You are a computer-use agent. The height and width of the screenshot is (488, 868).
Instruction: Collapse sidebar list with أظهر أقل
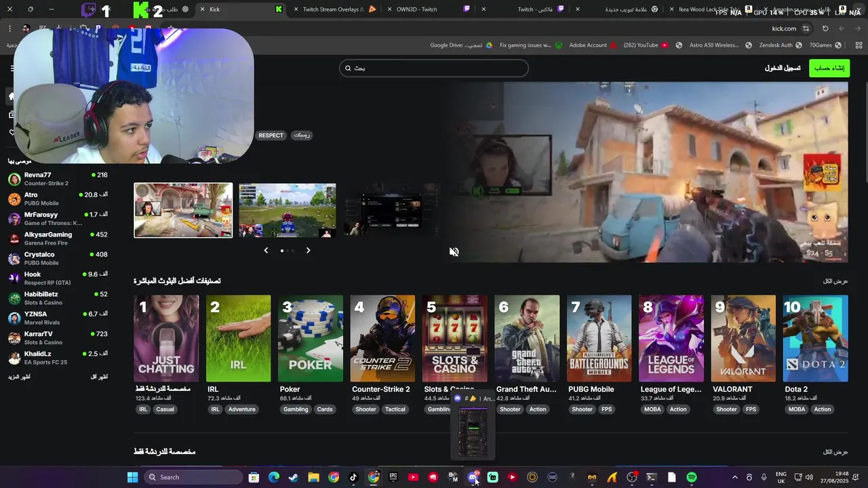(x=99, y=377)
